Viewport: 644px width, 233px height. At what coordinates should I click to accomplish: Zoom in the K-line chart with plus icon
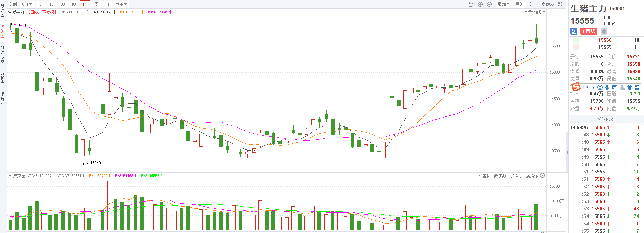coord(480,4)
